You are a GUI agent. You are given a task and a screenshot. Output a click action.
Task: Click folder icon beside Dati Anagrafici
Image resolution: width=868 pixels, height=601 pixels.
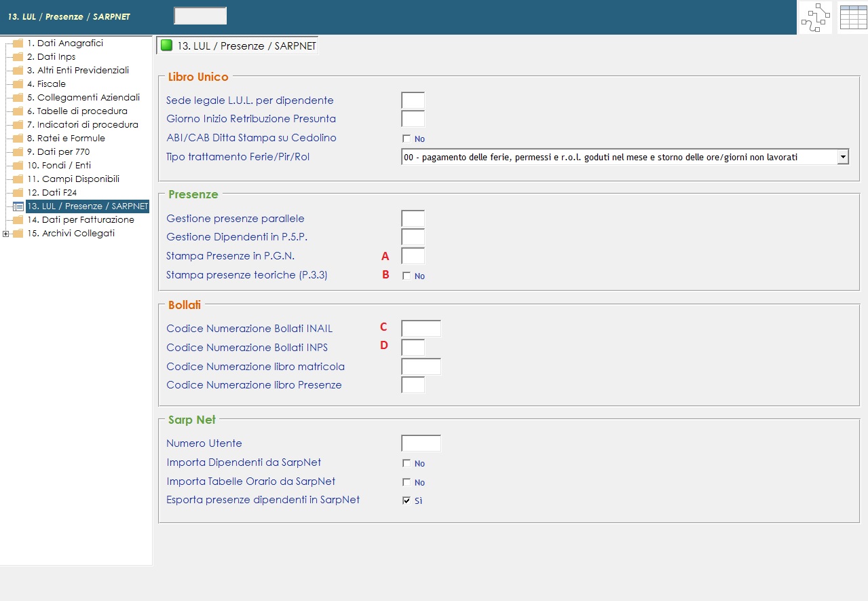18,43
